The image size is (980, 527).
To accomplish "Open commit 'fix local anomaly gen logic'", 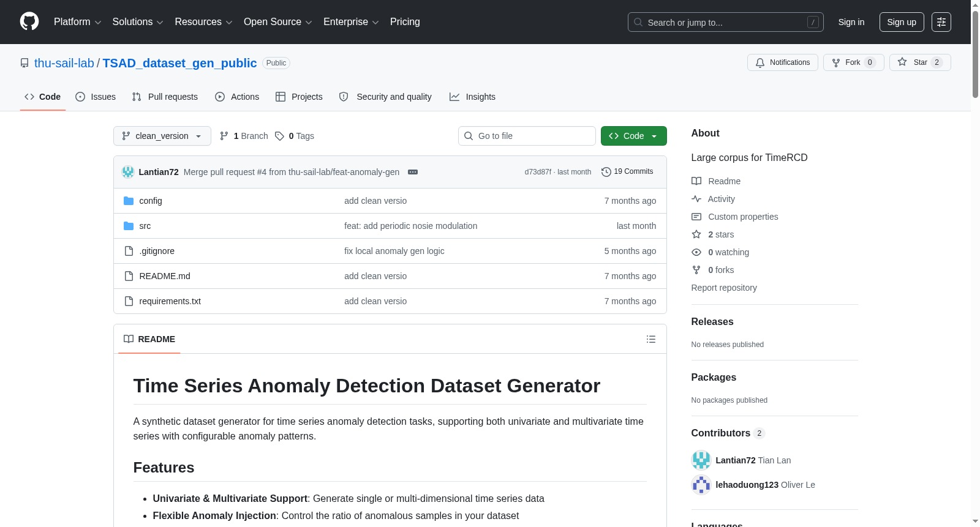I will (394, 251).
